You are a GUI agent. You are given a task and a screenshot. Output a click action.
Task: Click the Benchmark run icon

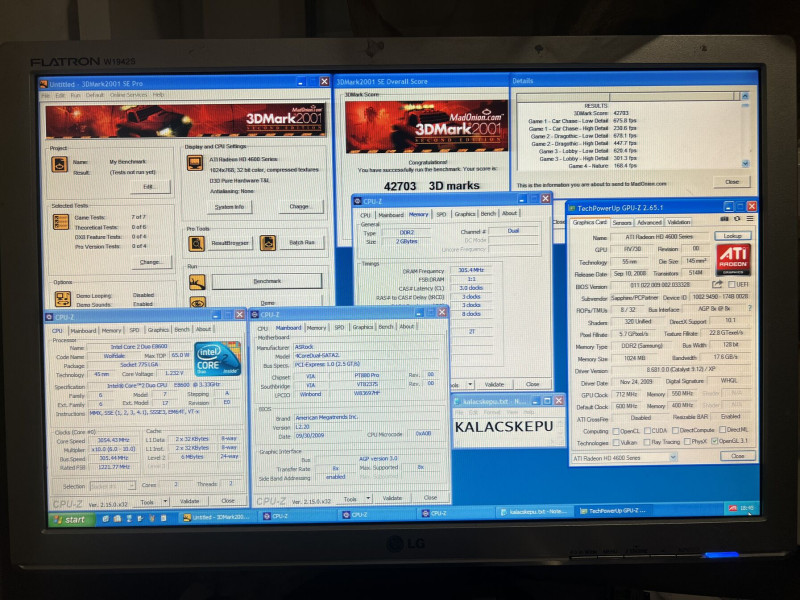(x=197, y=282)
